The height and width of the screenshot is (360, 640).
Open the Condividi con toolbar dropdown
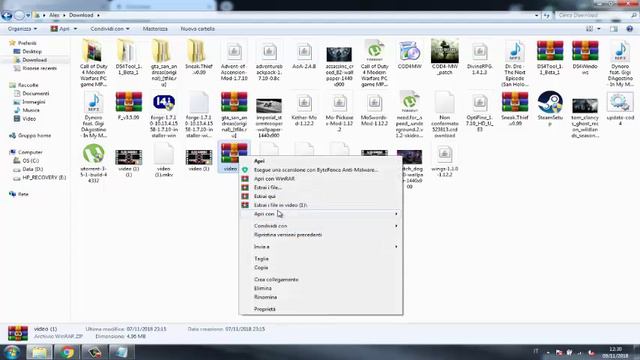[x=110, y=29]
